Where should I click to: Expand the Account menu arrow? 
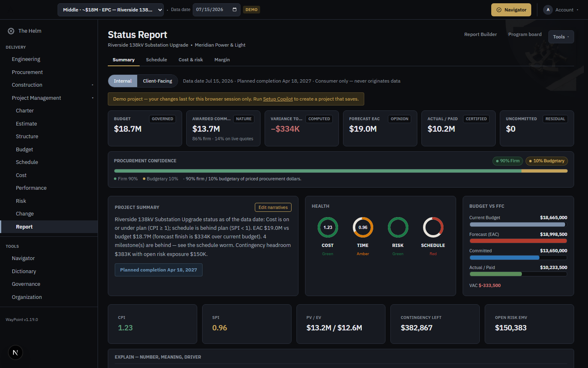[578, 10]
